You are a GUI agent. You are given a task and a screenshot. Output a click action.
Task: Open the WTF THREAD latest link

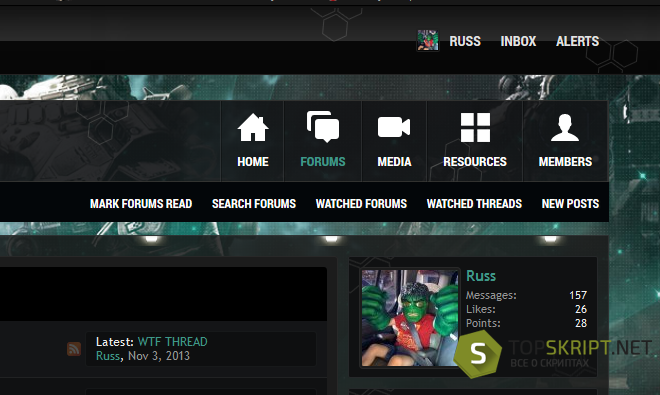pyautogui.click(x=173, y=342)
